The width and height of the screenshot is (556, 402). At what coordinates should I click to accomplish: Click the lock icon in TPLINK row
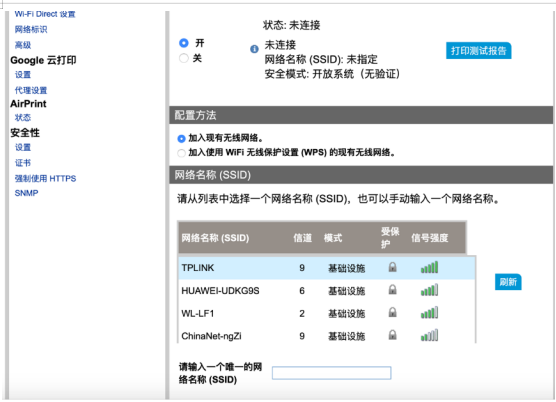(392, 267)
